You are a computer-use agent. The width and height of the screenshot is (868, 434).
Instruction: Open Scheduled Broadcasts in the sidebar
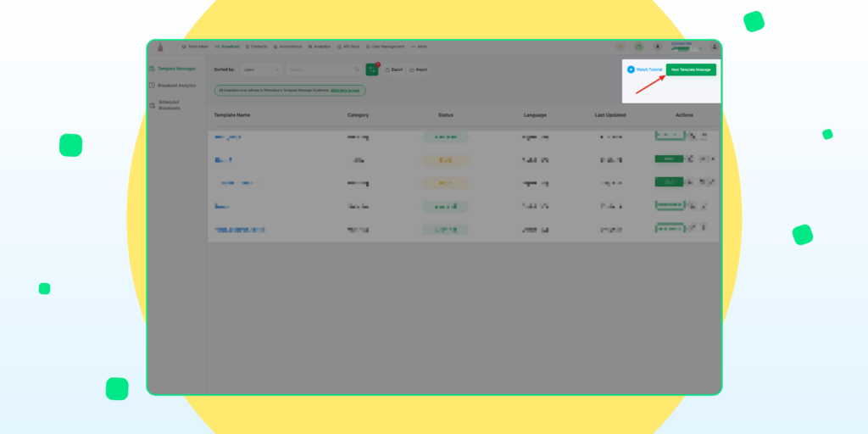click(170, 105)
